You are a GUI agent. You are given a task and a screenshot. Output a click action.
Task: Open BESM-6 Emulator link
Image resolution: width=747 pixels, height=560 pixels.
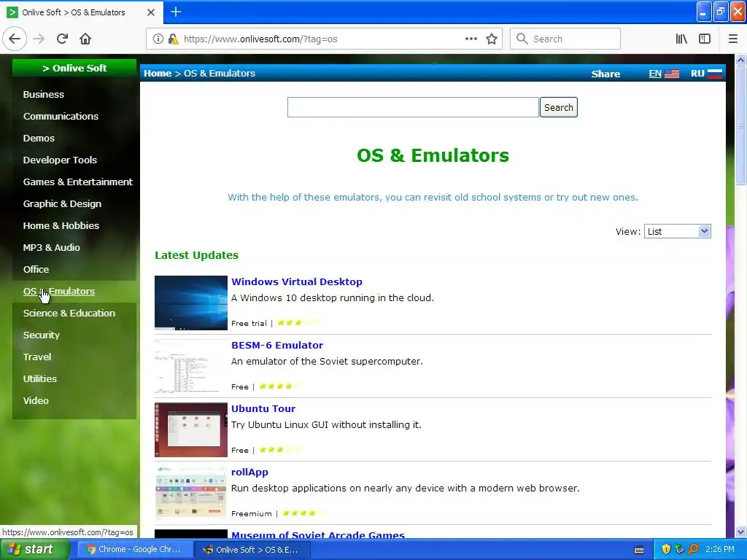click(x=276, y=345)
